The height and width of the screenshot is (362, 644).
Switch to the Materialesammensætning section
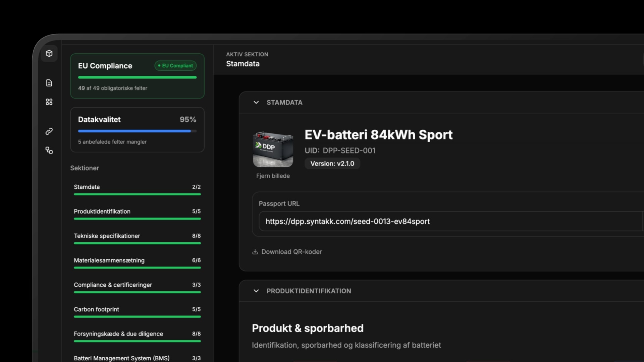coord(109,260)
